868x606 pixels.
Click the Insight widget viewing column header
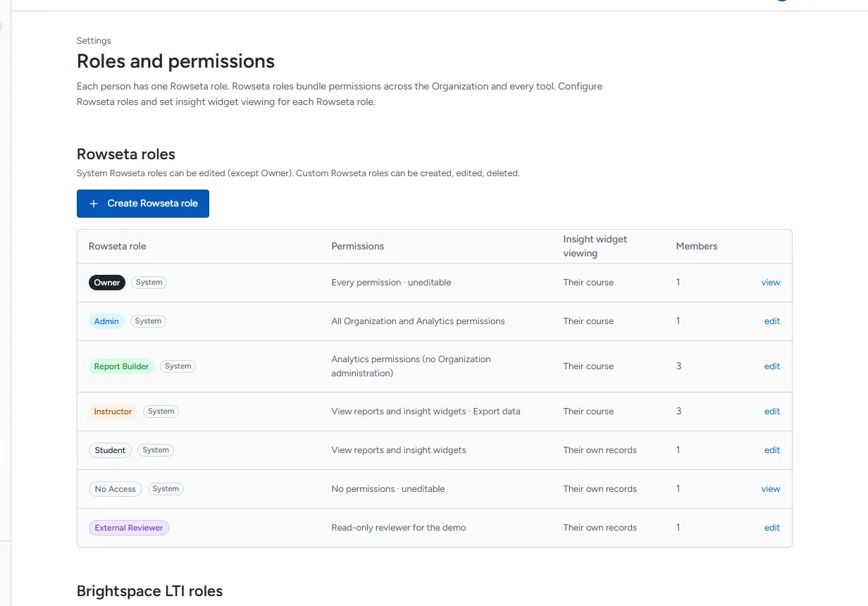(595, 247)
